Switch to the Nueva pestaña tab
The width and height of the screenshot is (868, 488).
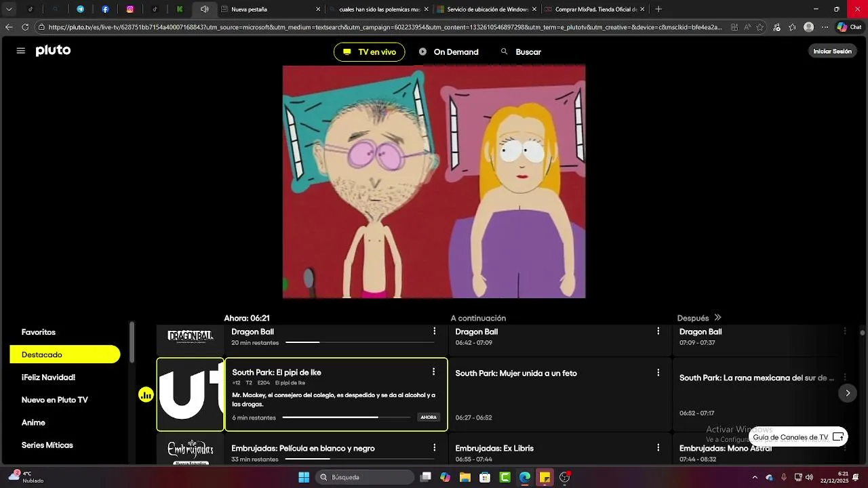pyautogui.click(x=271, y=9)
